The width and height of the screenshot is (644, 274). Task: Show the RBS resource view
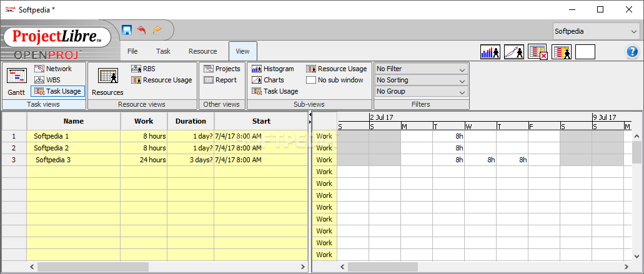point(143,69)
